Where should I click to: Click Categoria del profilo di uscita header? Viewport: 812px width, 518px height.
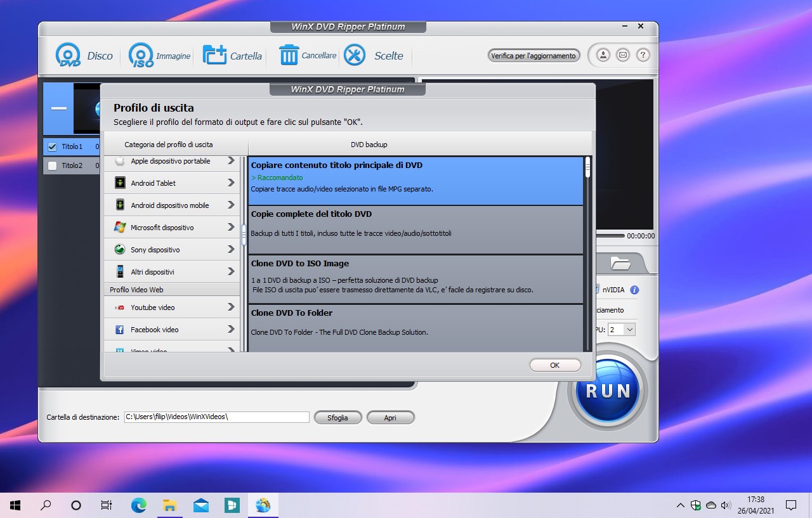[169, 145]
